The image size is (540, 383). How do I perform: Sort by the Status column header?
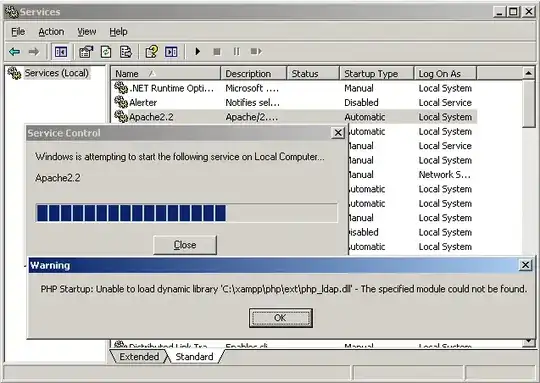click(313, 73)
